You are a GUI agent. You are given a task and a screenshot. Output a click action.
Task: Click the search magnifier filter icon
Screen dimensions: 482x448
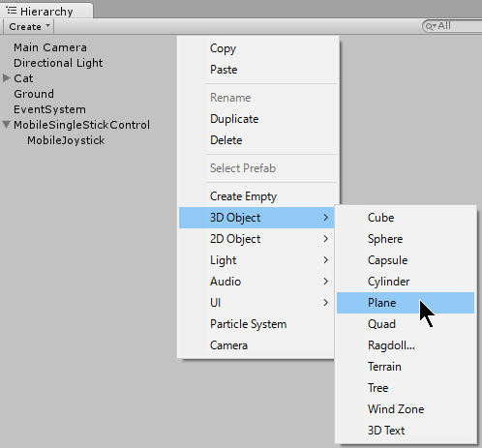pos(431,26)
